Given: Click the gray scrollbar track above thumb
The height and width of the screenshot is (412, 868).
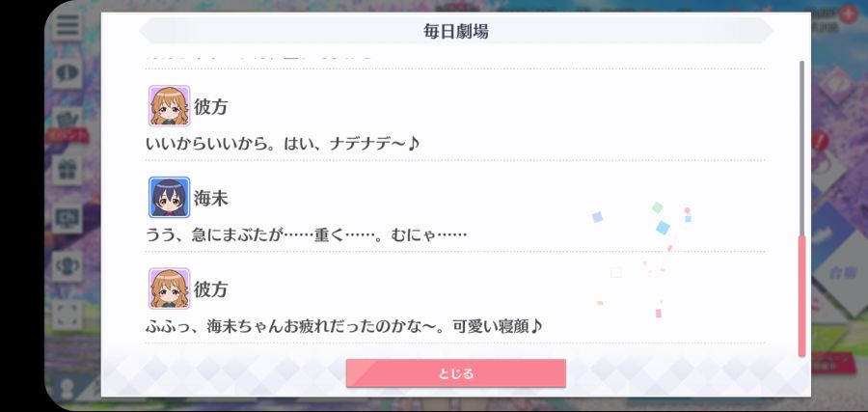Looking at the screenshot, I should coord(801,148).
